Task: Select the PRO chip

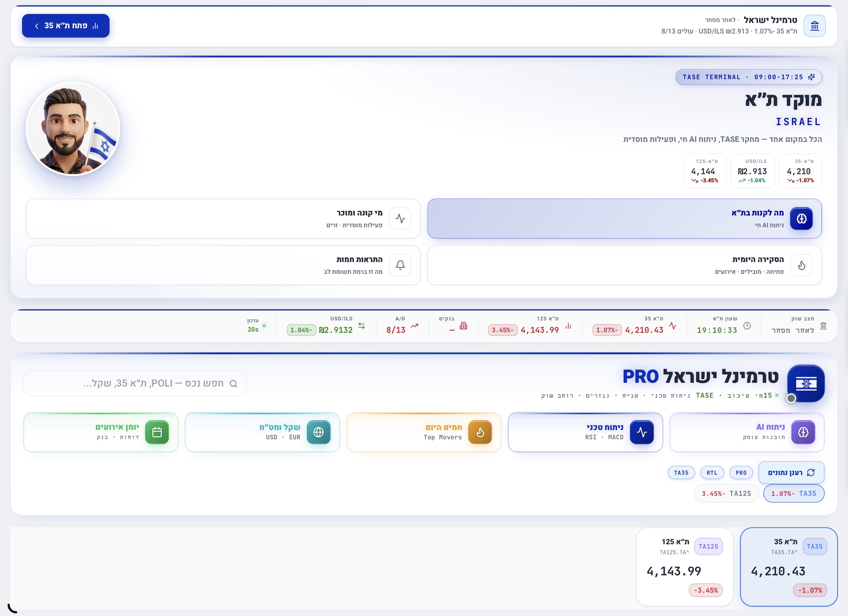Action: pos(741,473)
